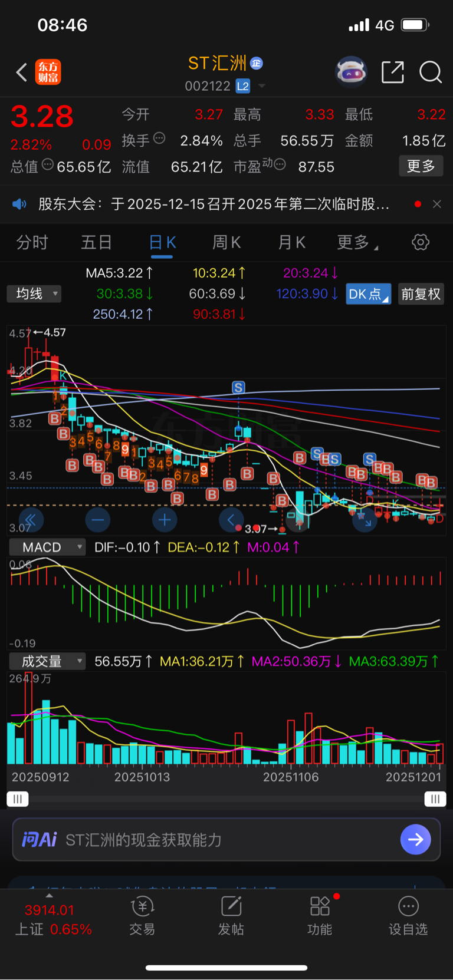Viewport: 453px width, 980px height.
Task: Tap the L2 level badge
Action: pos(243,86)
